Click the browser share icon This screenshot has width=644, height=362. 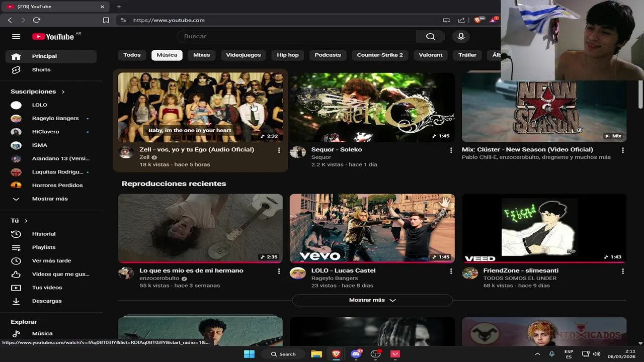(461, 20)
